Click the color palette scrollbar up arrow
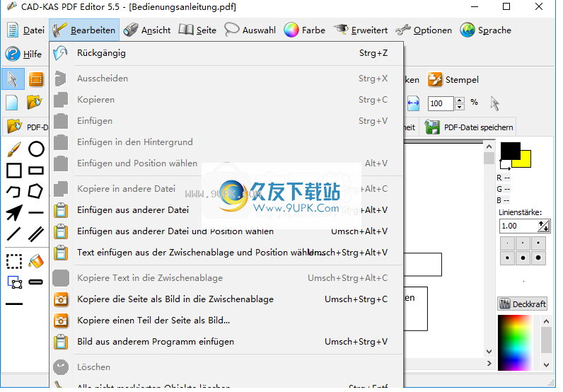563x392 pixels. [546, 321]
